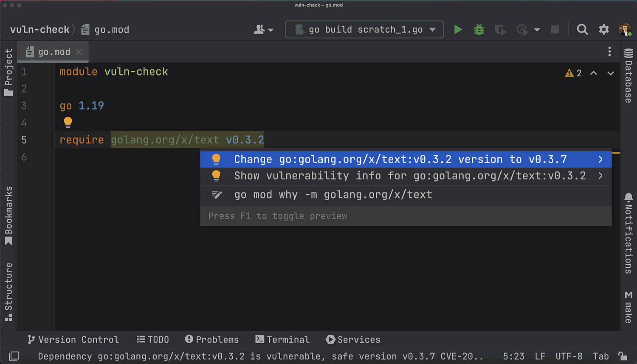This screenshot has width=637, height=364.
Task: Open Search Everywhere magnifier
Action: click(x=582, y=30)
